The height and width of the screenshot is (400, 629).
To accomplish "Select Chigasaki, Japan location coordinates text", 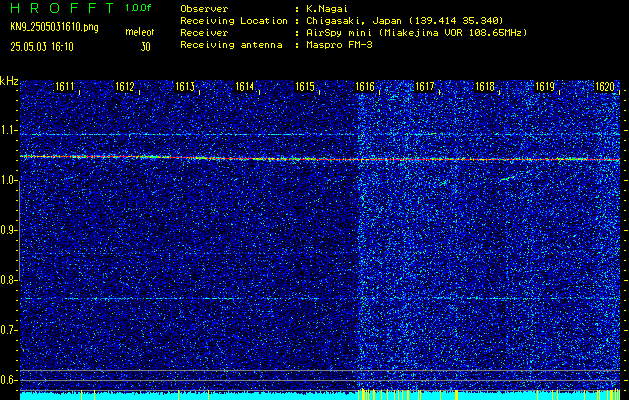I will click(x=404, y=20).
